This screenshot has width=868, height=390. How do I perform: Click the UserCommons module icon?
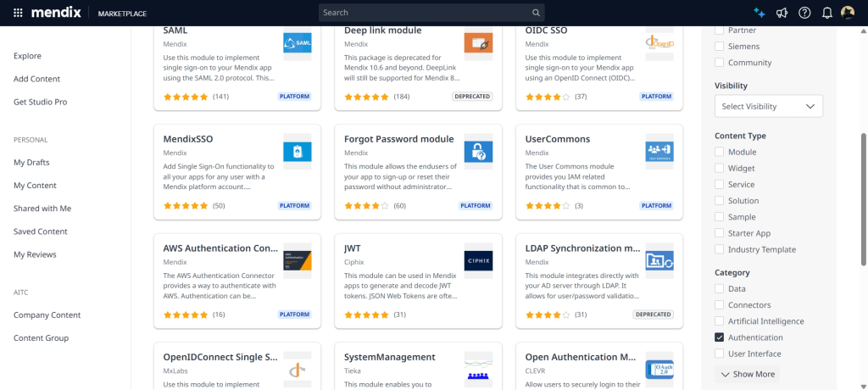click(x=659, y=152)
